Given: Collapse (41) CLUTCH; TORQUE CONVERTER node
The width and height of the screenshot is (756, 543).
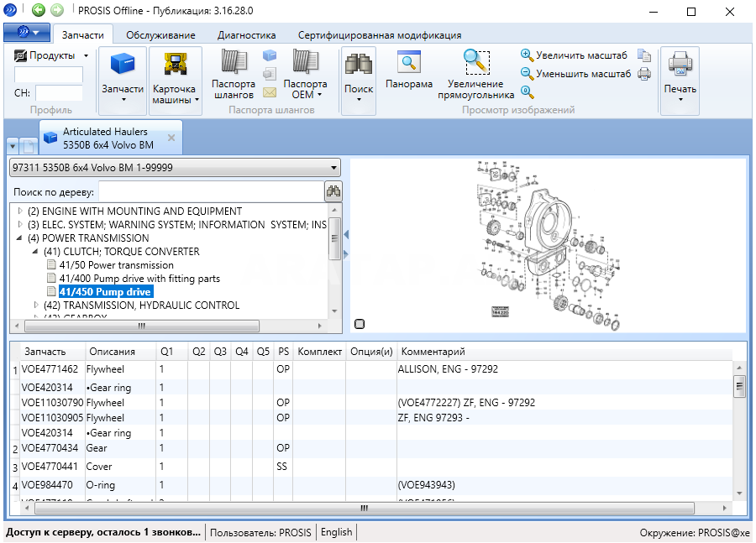Looking at the screenshot, I should [x=35, y=252].
